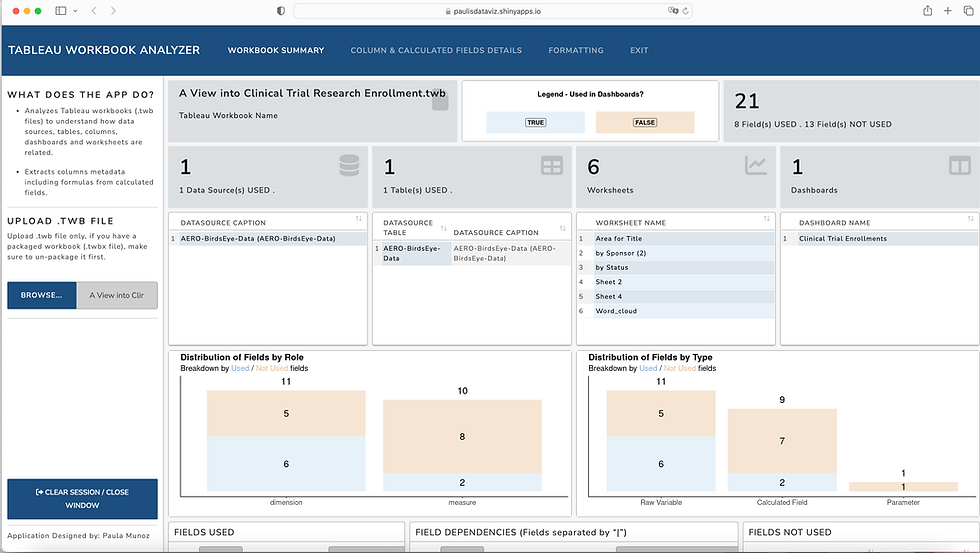Viewport: 980px width, 553px height.
Task: Sort the Dashboard Name column
Action: point(970,219)
